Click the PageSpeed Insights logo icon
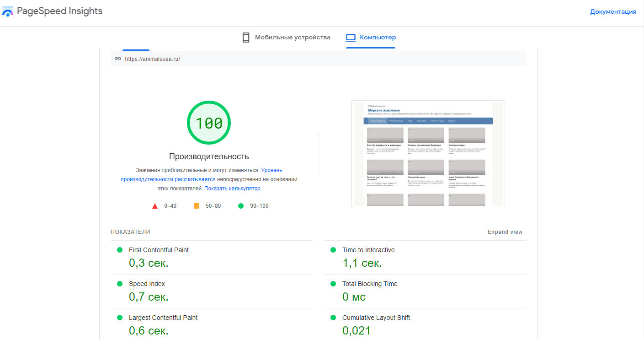 coord(8,11)
